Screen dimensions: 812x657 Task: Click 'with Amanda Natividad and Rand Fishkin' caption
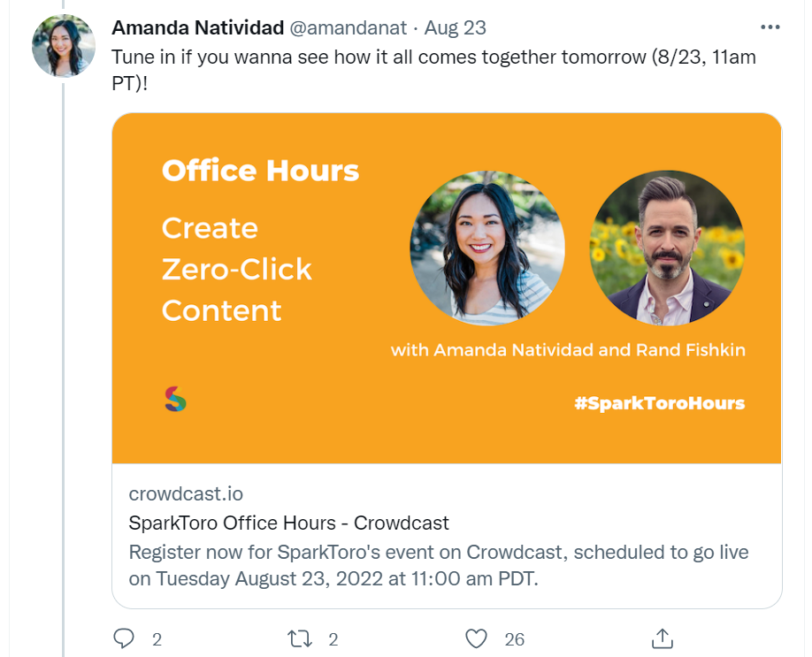[568, 350]
